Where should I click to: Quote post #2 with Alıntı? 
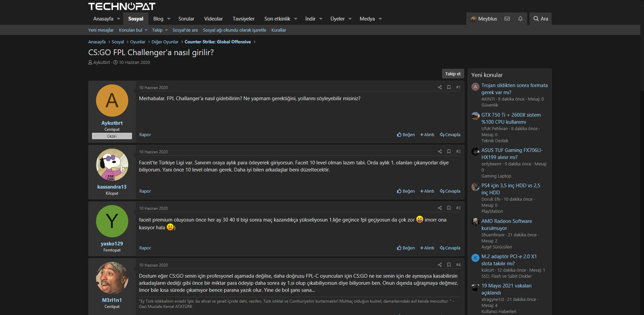point(427,191)
